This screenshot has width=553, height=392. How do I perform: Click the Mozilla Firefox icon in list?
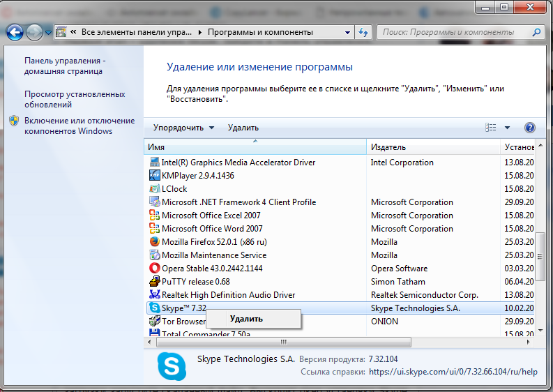155,242
